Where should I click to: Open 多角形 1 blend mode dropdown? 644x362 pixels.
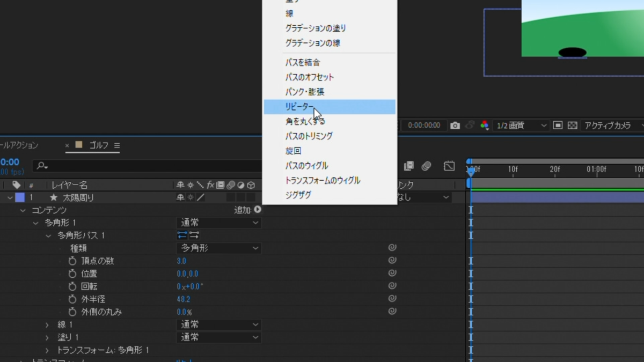tap(218, 223)
